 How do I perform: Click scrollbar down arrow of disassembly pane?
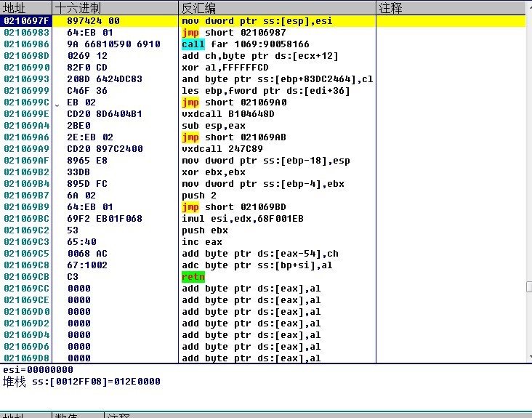(x=530, y=357)
